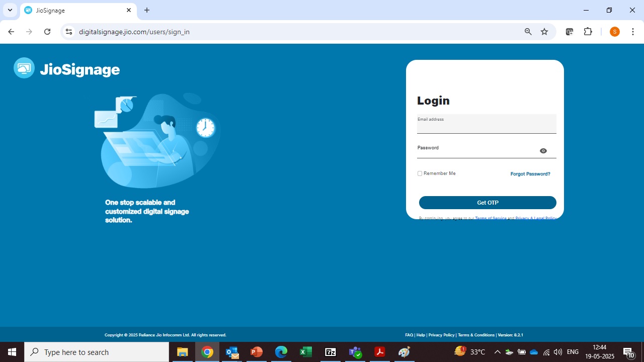The image size is (644, 362).
Task: Open tab search dropdown arrow
Action: pos(10,10)
